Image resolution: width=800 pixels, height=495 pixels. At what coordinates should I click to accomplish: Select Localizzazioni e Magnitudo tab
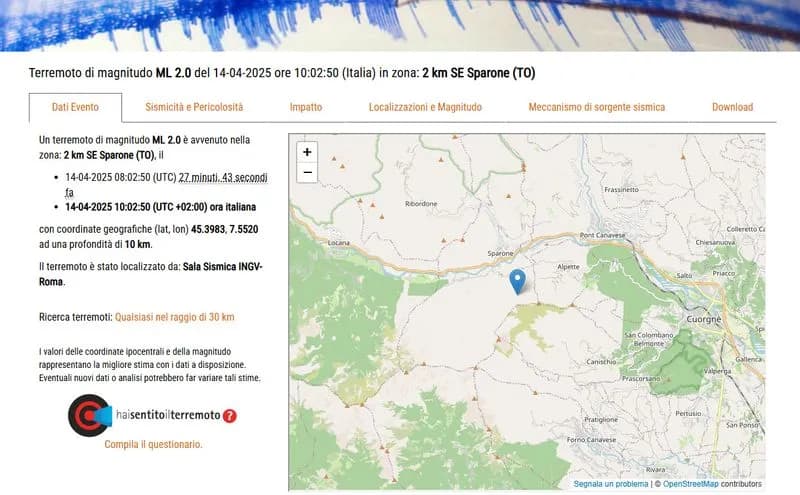[x=425, y=107]
